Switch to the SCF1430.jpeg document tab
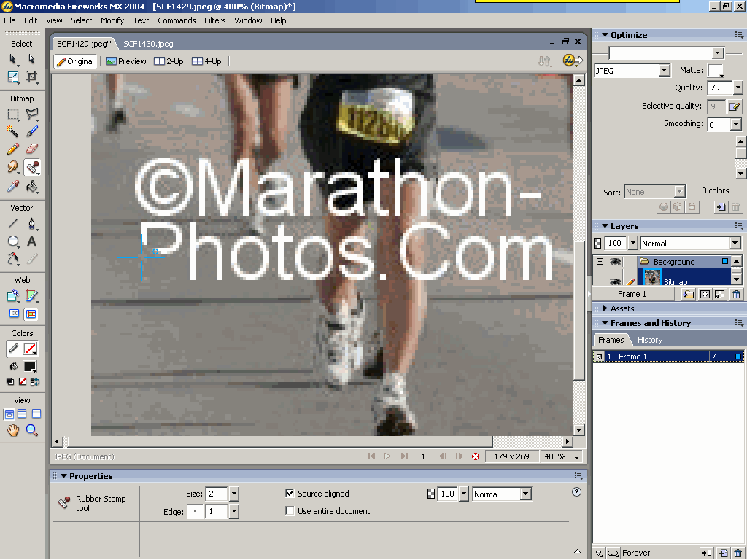747x560 pixels. click(148, 44)
